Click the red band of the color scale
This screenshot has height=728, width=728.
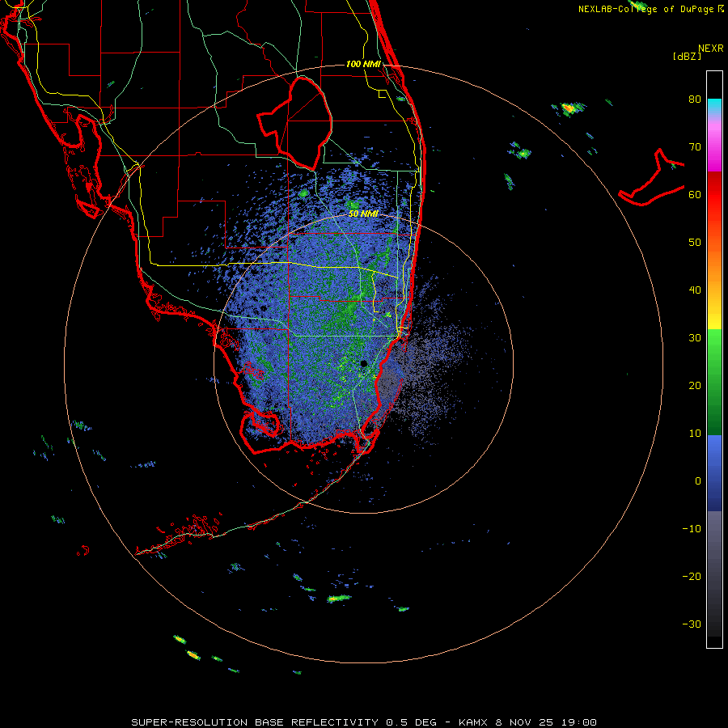714,195
